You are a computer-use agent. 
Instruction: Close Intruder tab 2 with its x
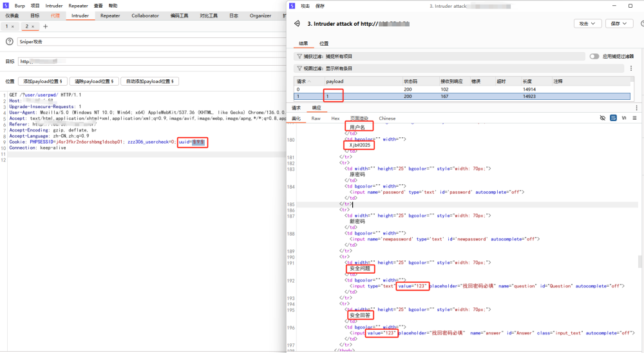(x=33, y=26)
